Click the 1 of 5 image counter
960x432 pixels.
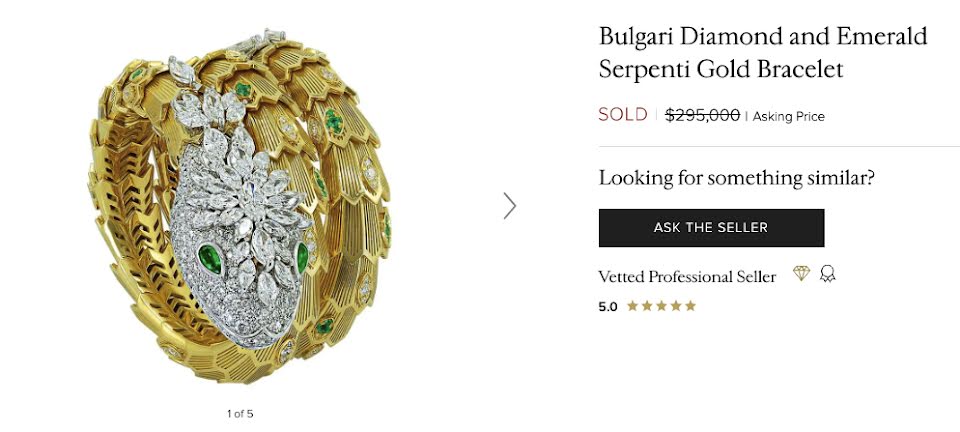[240, 414]
